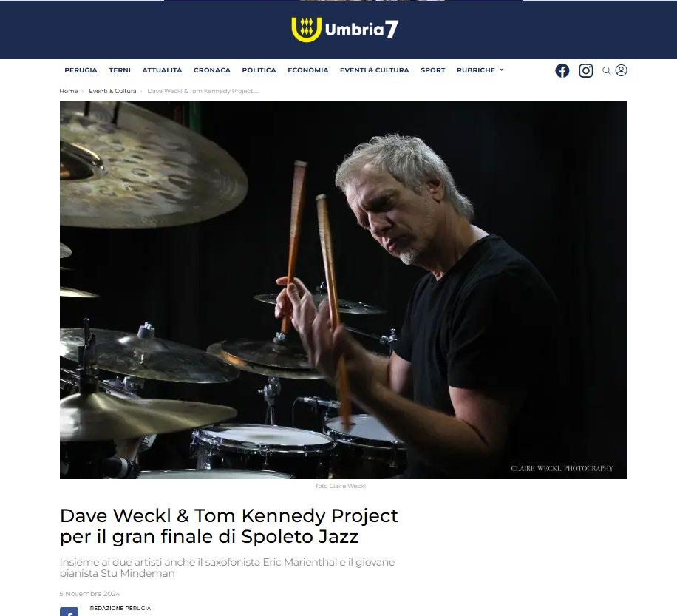The height and width of the screenshot is (616, 677).
Task: Go to the Sport section
Action: [x=432, y=70]
